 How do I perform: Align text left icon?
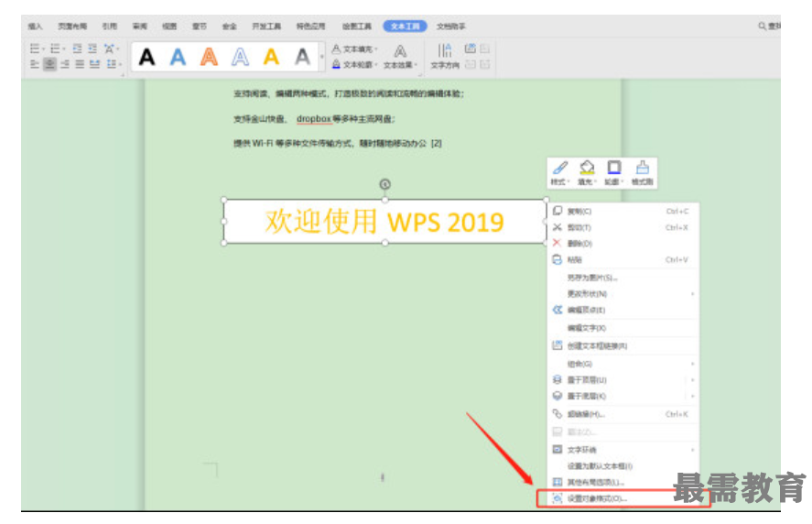click(x=35, y=64)
